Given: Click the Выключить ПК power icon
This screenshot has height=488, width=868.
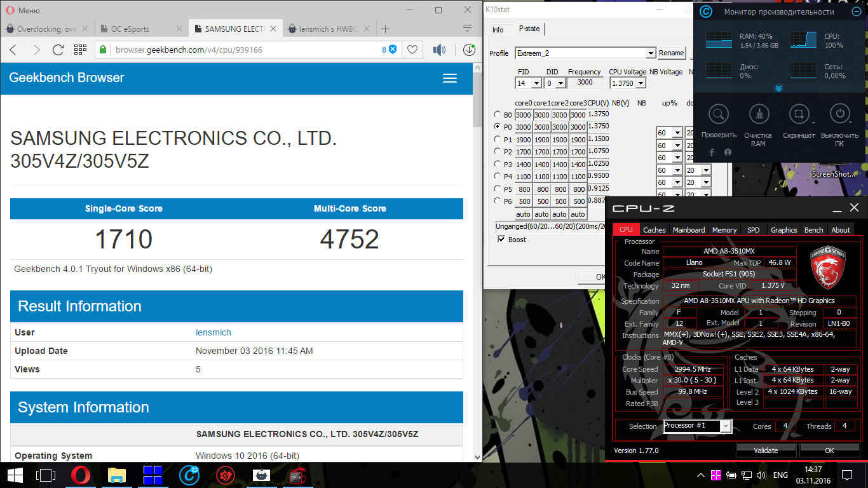Looking at the screenshot, I should (x=840, y=114).
